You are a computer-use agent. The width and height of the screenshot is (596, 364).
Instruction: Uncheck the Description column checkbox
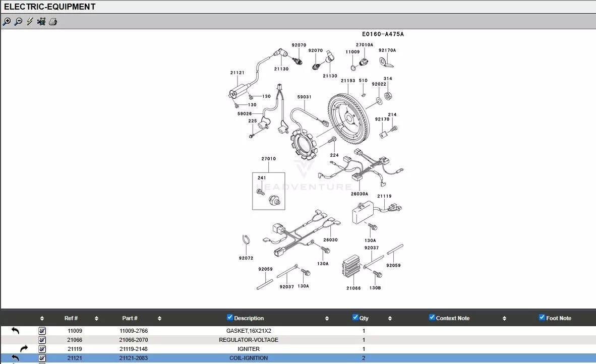(230, 318)
